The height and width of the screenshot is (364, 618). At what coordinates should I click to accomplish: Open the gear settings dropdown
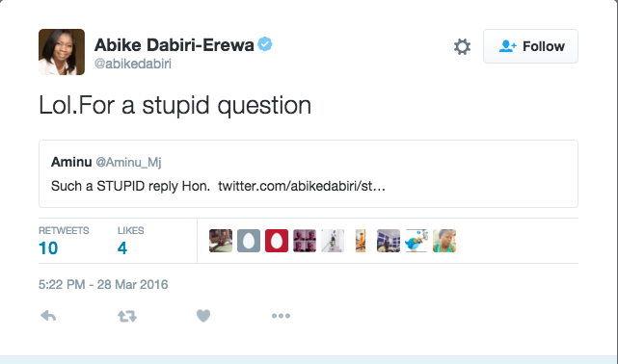coord(462,46)
